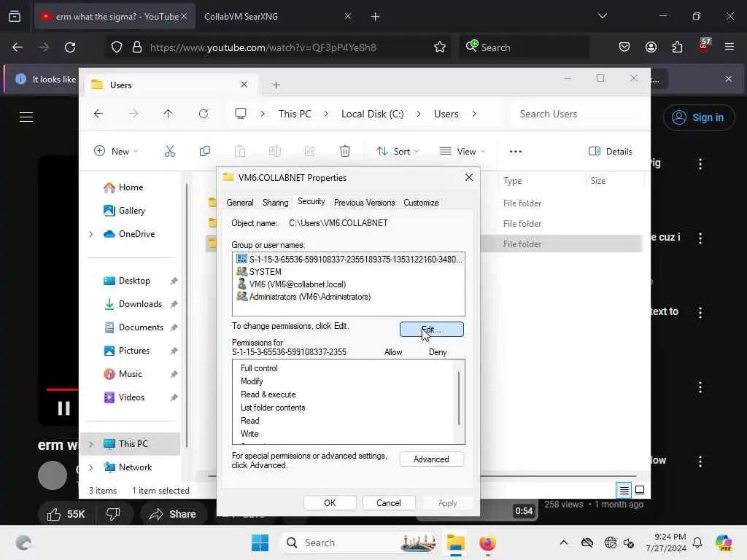The height and width of the screenshot is (560, 747).
Task: Pause the YouTube video
Action: 64,408
